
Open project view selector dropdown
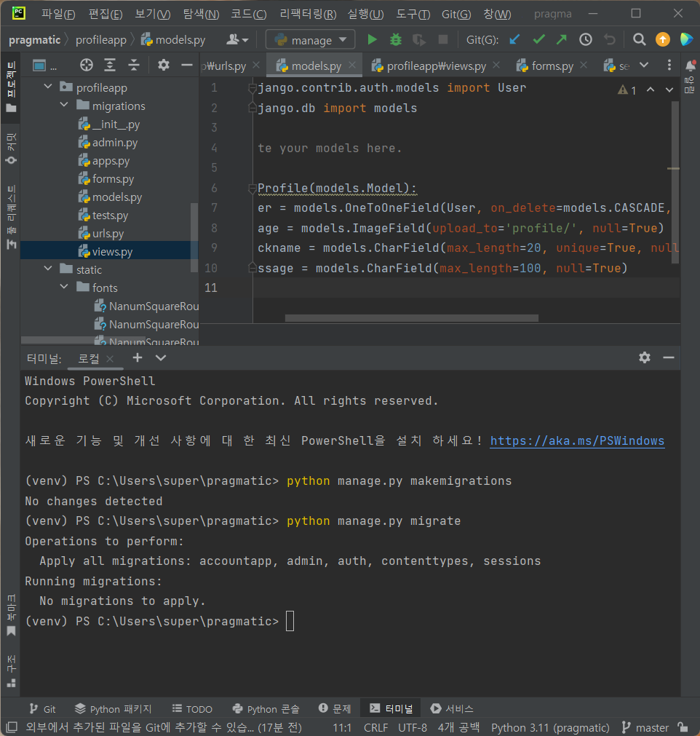pyautogui.click(x=44, y=66)
